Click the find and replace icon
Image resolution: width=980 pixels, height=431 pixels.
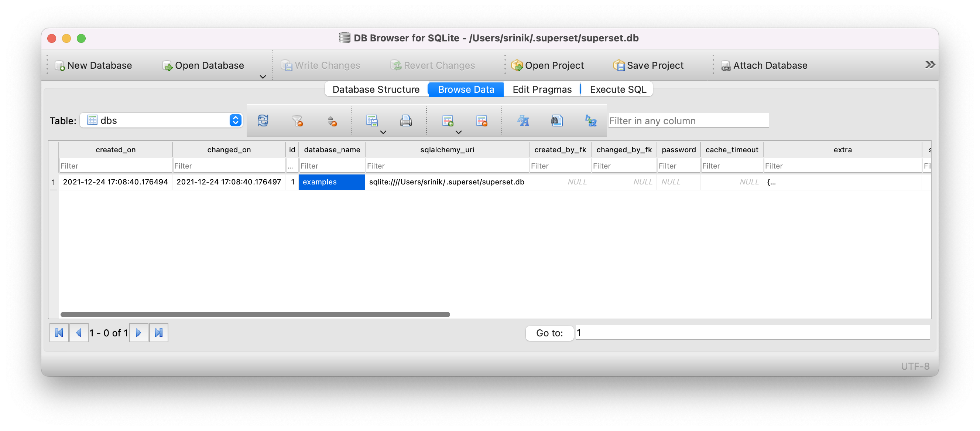(x=590, y=121)
